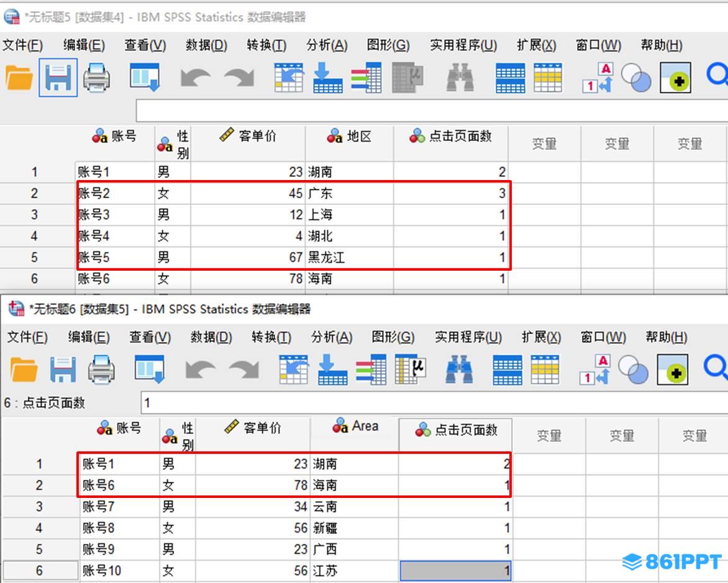Image resolution: width=728 pixels, height=583 pixels.
Task: Go to case icon in upper window
Action: pyautogui.click(x=289, y=78)
